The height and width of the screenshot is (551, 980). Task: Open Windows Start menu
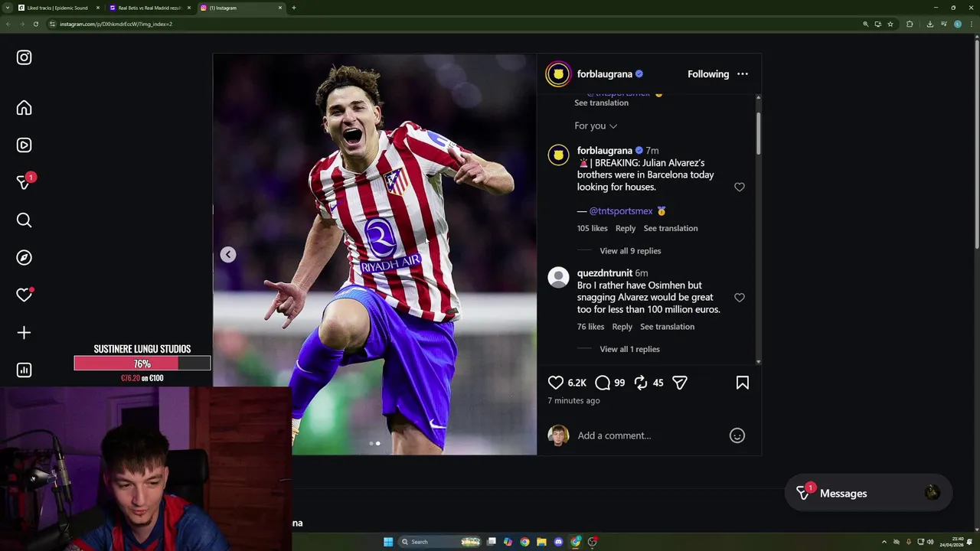(x=388, y=542)
